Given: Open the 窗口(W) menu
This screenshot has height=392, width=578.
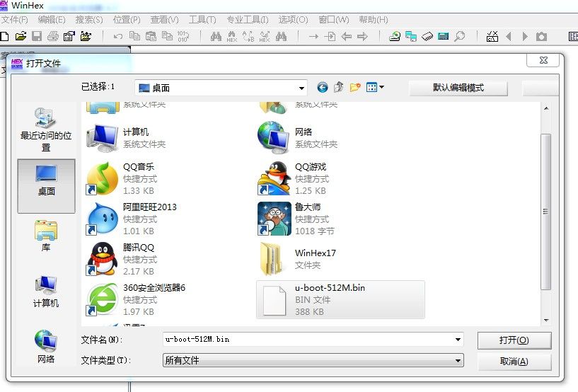Looking at the screenshot, I should tap(334, 20).
